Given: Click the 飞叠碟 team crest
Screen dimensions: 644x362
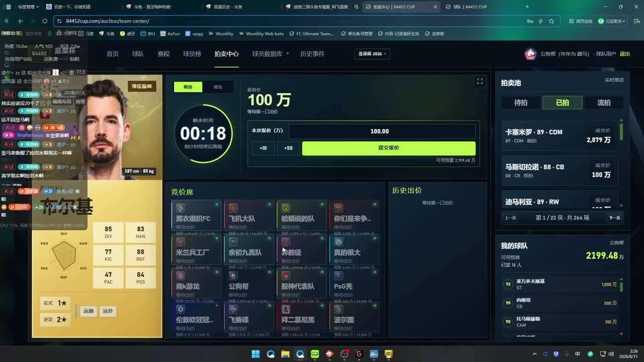Looking at the screenshot, I should pyautogui.click(x=233, y=309).
